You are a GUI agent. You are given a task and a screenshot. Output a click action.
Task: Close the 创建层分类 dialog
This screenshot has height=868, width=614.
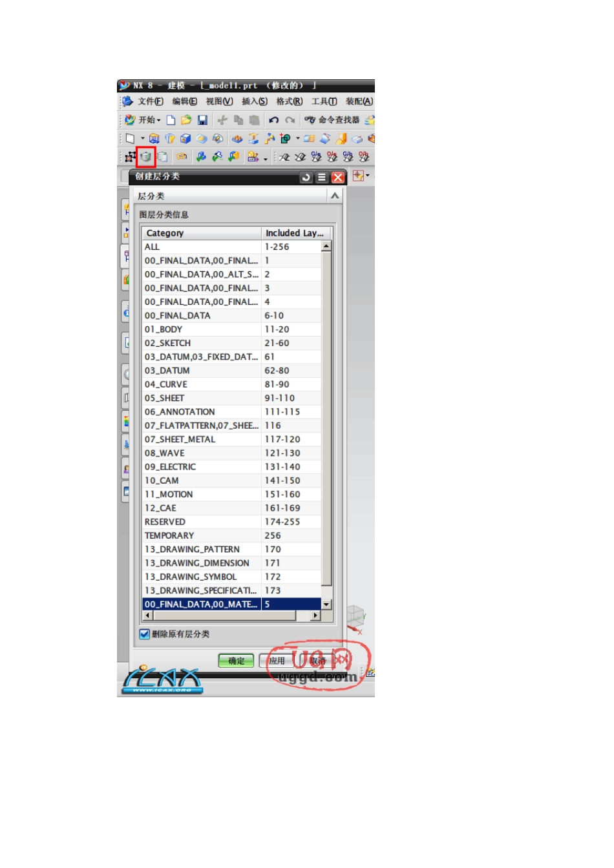coord(337,177)
